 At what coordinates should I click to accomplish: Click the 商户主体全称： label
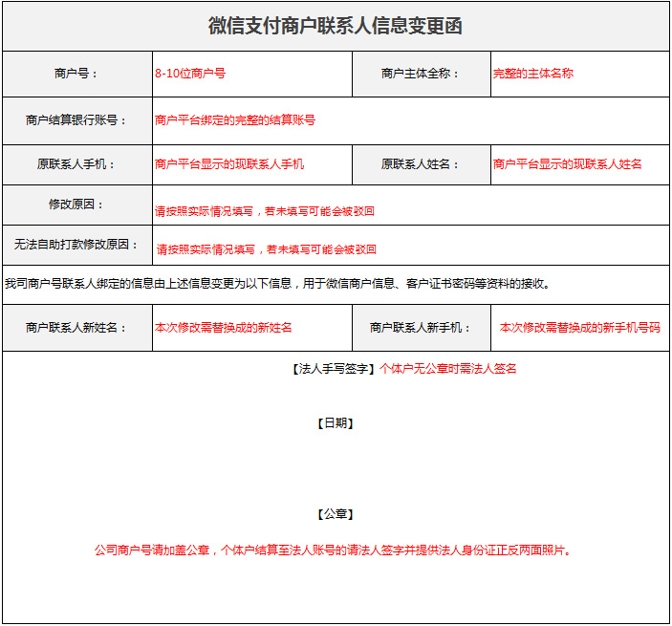coord(421,74)
